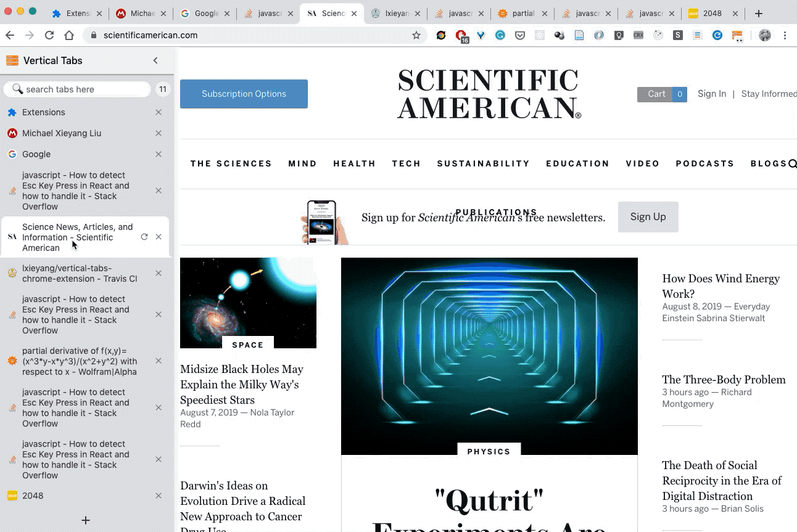Open the Sustainability navigation item

pos(484,163)
